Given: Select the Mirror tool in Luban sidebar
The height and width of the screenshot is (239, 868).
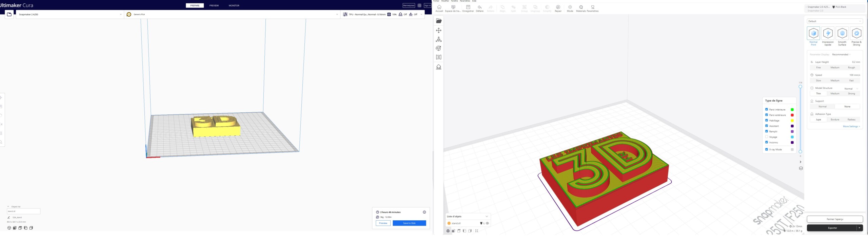Looking at the screenshot, I should pyautogui.click(x=439, y=57).
